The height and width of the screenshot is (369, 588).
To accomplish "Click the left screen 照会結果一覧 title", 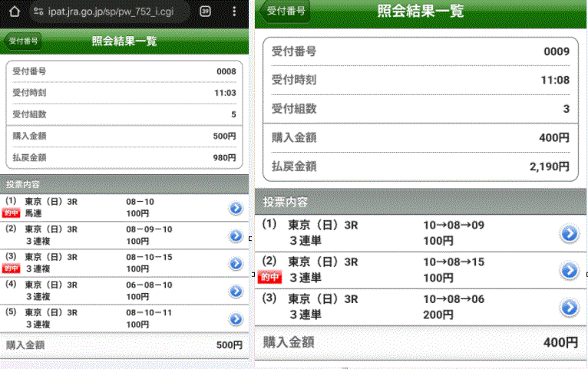I will (x=124, y=41).
